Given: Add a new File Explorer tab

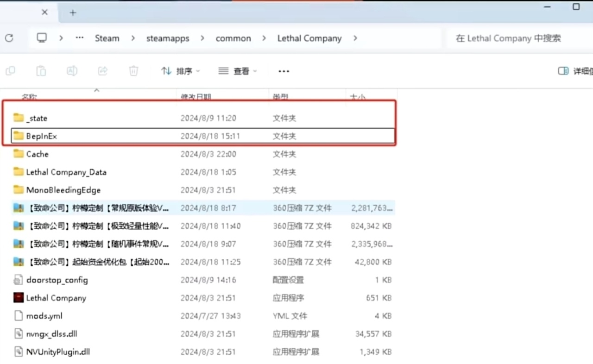Looking at the screenshot, I should click(x=73, y=13).
